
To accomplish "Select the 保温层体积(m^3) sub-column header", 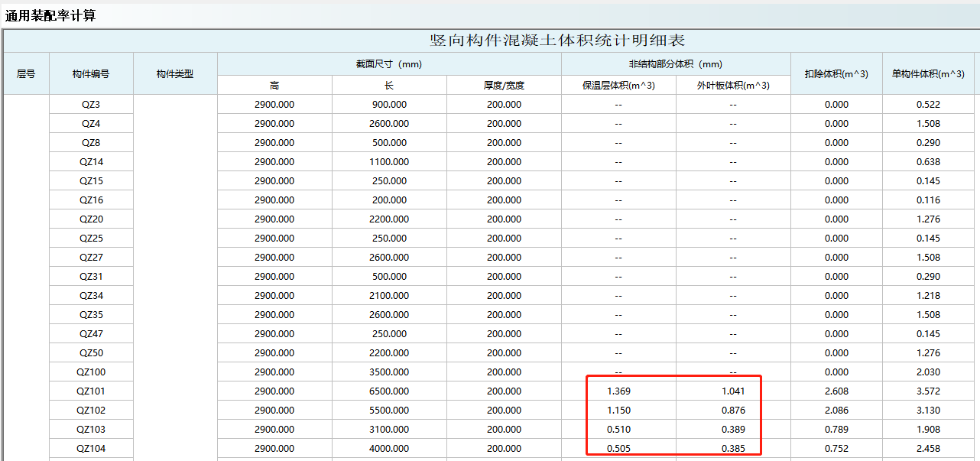I will (618, 86).
